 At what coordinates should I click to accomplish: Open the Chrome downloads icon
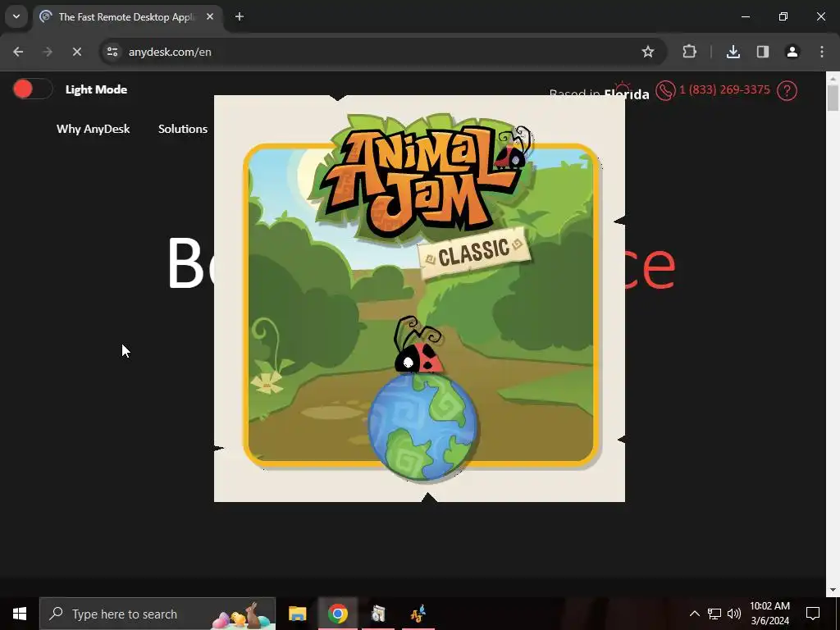[733, 52]
